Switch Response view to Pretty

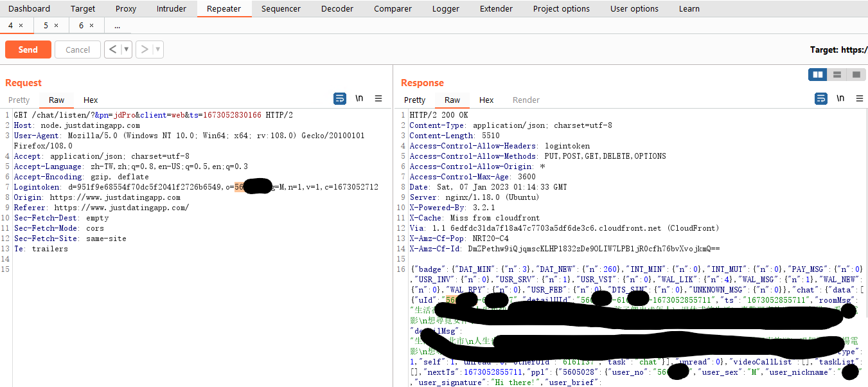point(414,100)
